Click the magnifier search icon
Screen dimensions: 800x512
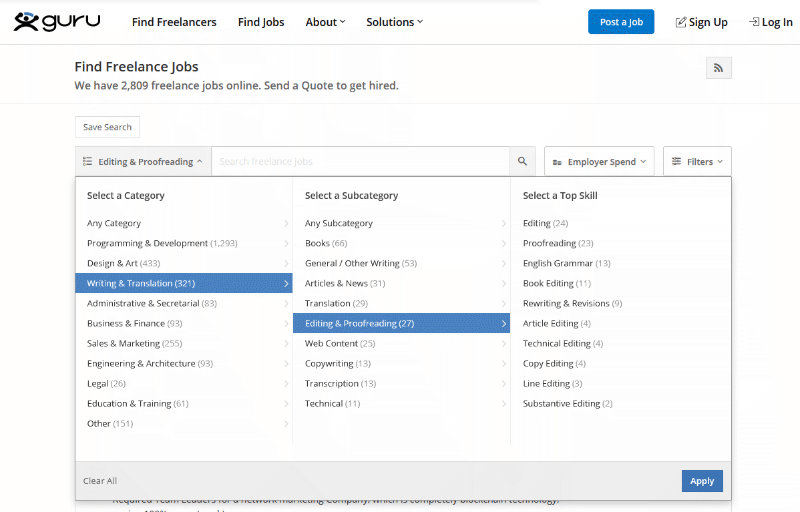[x=522, y=161]
